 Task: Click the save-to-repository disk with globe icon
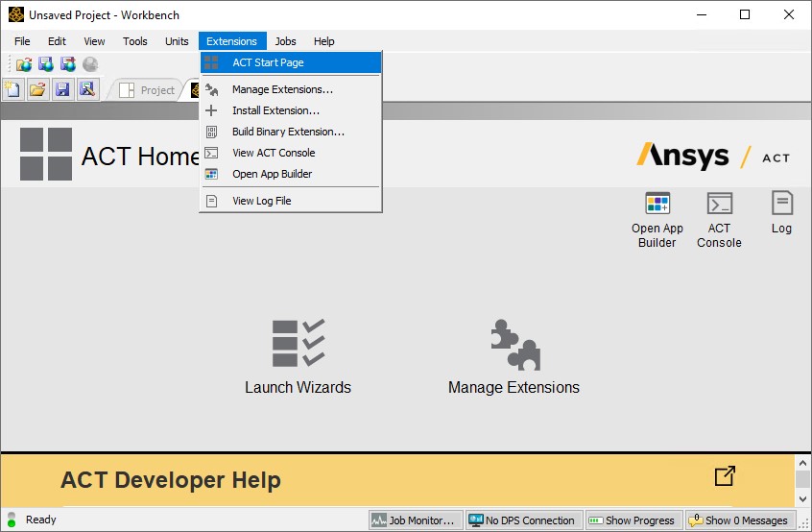(x=46, y=64)
